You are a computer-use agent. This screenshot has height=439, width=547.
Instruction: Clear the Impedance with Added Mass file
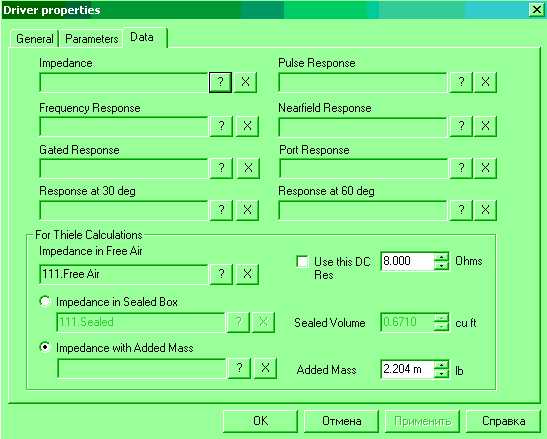click(265, 368)
